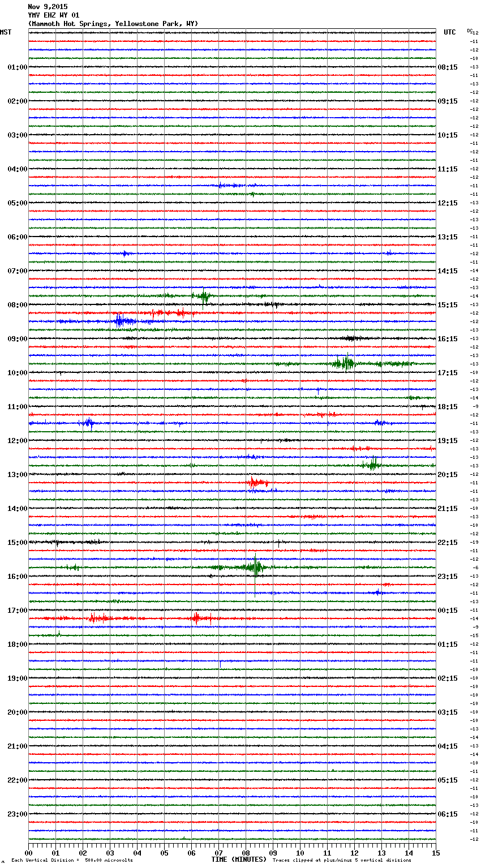Viewport: 481px width, 868px height.
Task: Click the 20:15 UTC time label
Action: (448, 475)
